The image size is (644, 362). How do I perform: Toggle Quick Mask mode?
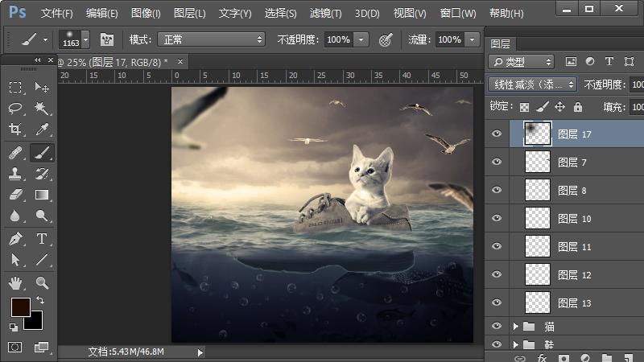tap(14, 348)
